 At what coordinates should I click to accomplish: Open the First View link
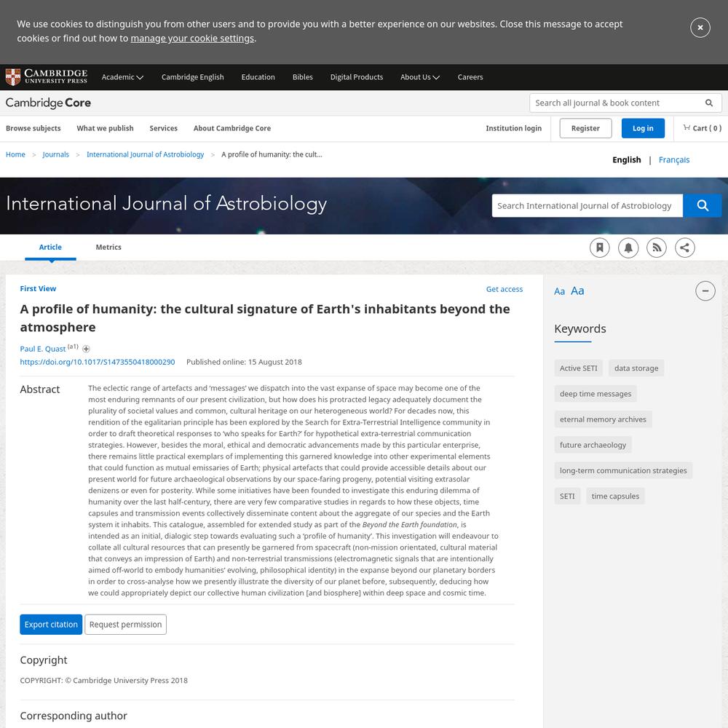pyautogui.click(x=38, y=289)
